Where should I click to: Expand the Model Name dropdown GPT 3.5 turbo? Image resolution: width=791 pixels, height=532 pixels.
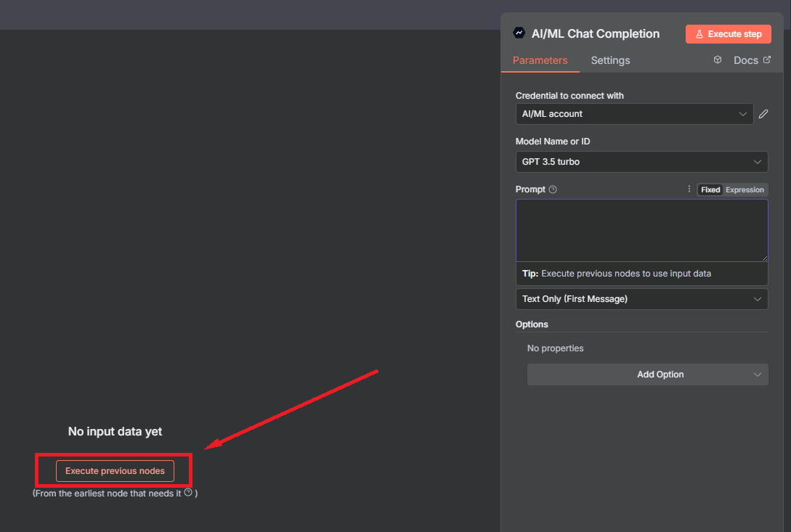pyautogui.click(x=641, y=162)
